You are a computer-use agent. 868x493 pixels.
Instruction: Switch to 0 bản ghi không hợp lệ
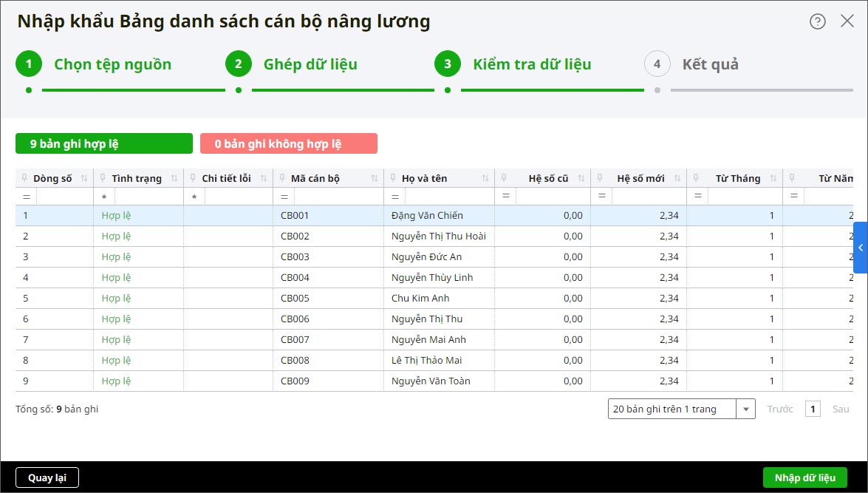tap(288, 143)
